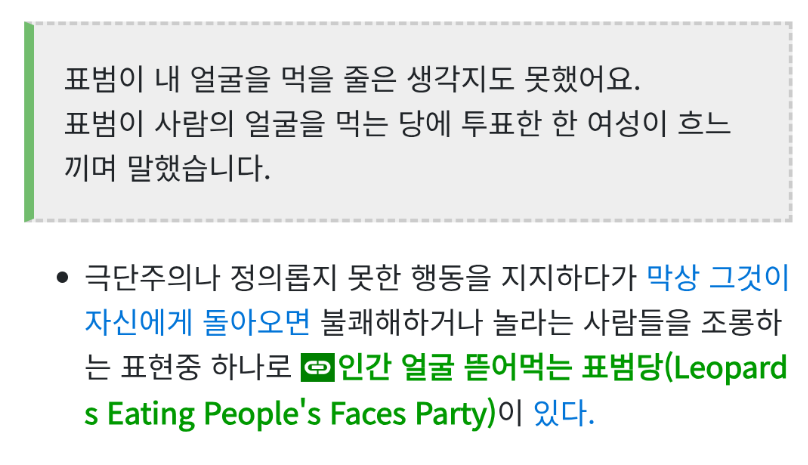
Task: Click the quote text '생각지도 못했어요.'
Action: click(523, 79)
